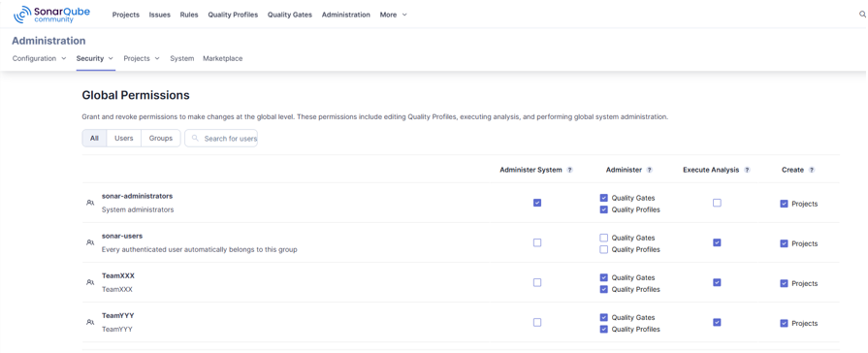Click the SonarQube community logo
This screenshot has width=868, height=353.
click(51, 15)
